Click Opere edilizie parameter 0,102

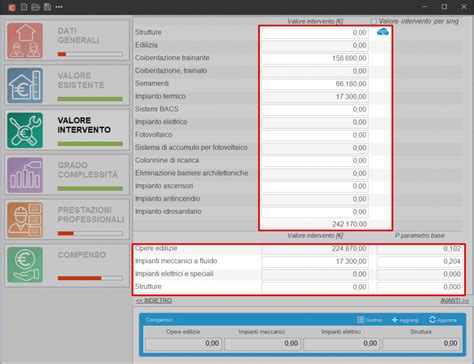point(420,249)
